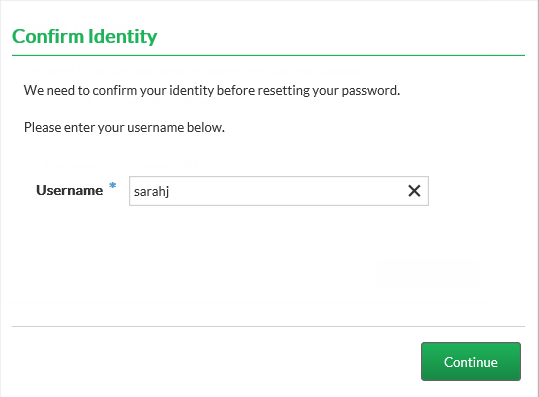Click the blue required asterisk

point(113,186)
